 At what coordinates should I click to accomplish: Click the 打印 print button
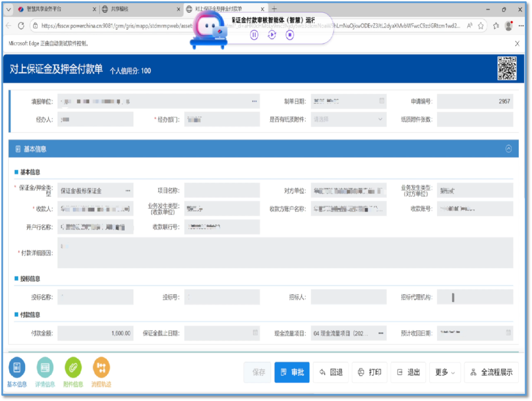[x=370, y=372]
